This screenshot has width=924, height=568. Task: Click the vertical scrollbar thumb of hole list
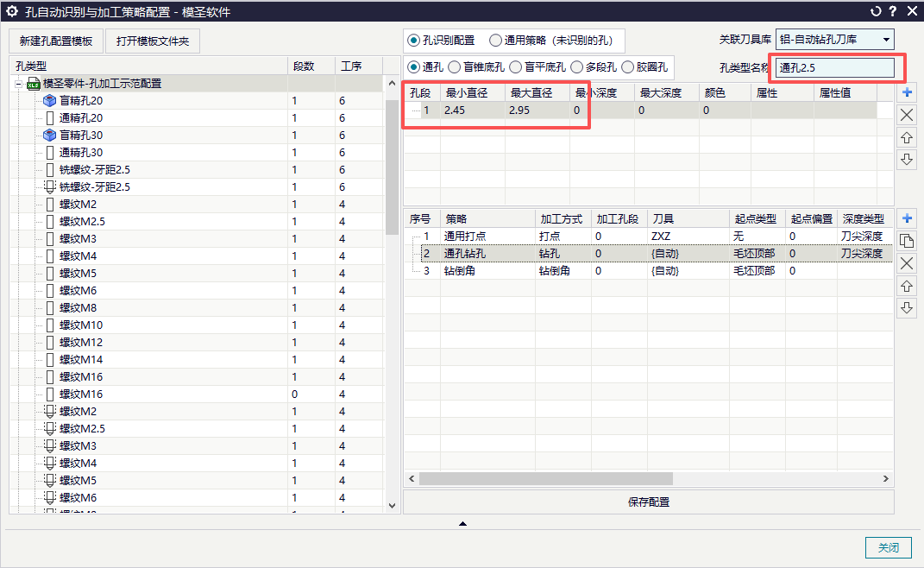click(x=392, y=167)
